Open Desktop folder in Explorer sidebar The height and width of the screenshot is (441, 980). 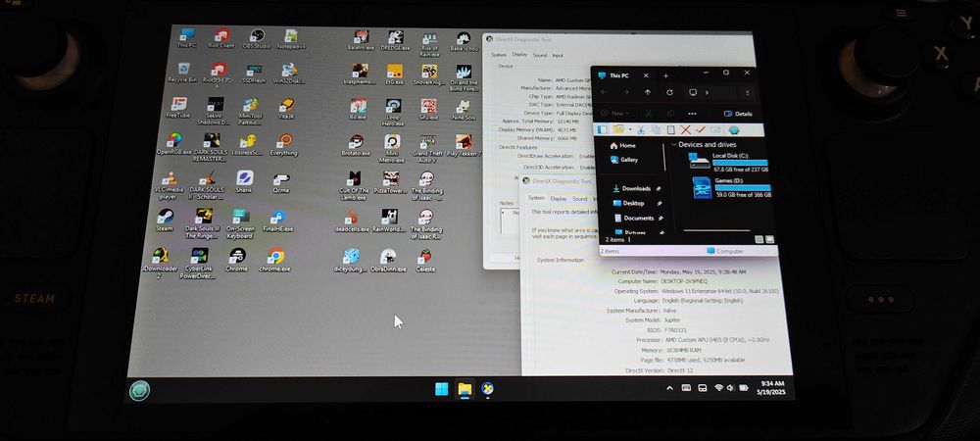pyautogui.click(x=629, y=203)
